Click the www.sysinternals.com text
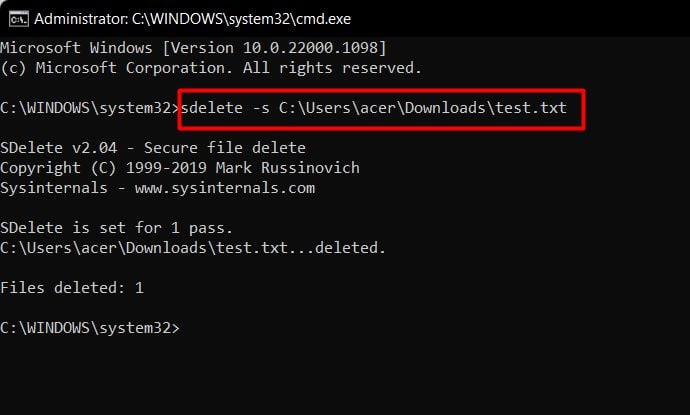The image size is (690, 415). 225,188
